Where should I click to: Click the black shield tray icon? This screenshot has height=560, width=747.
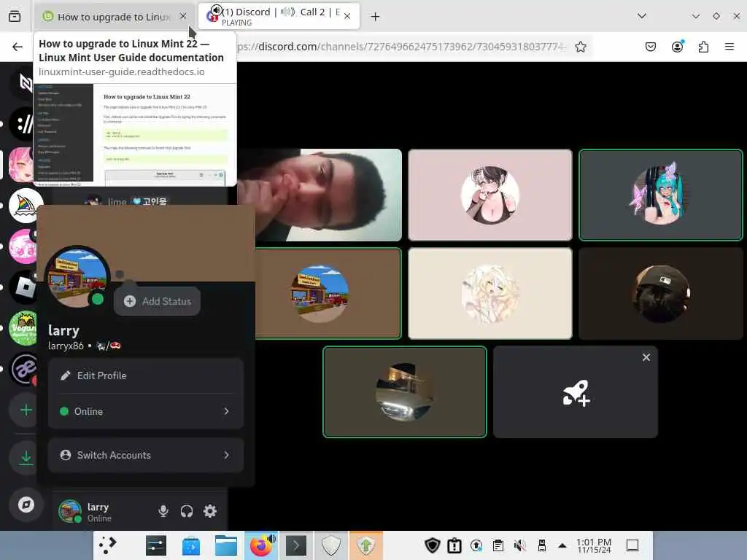pos(432,545)
